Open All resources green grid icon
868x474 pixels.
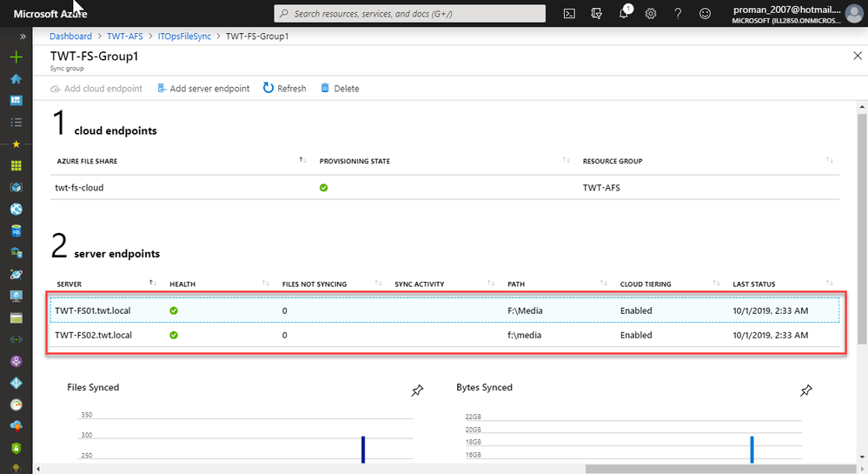(16, 166)
